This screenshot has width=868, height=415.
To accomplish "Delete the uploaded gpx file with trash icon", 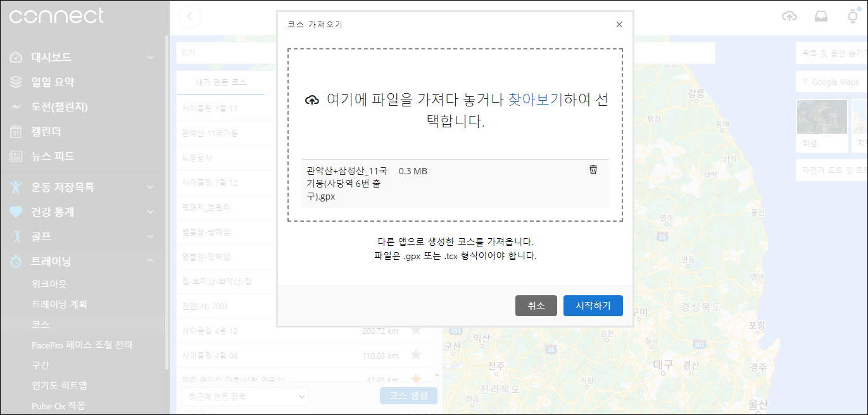I will [x=593, y=169].
